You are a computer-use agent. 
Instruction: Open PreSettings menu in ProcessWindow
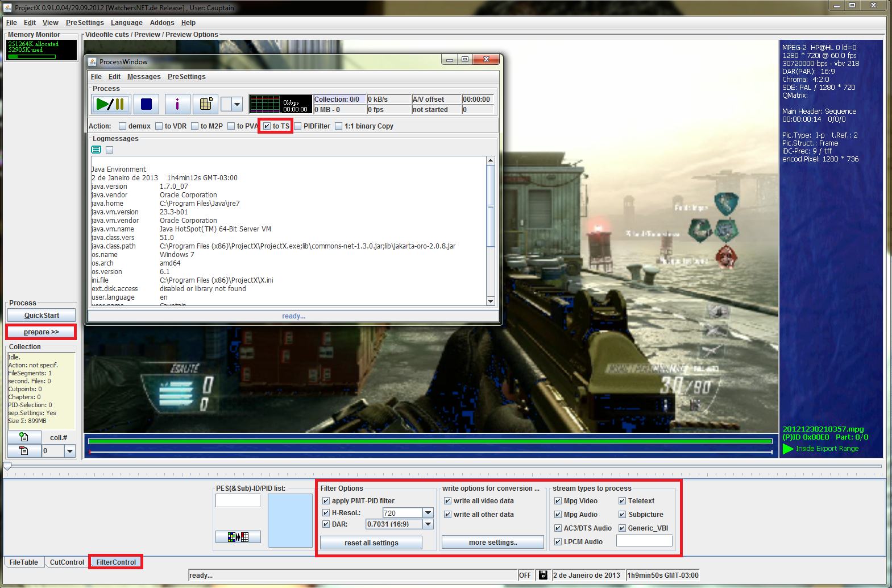186,77
